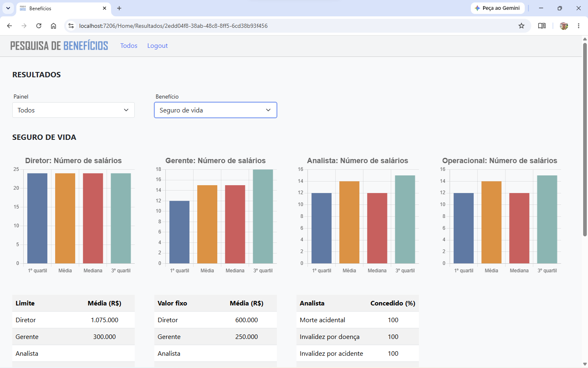
Task: Reload the page with refresh icon
Action: coord(39,26)
